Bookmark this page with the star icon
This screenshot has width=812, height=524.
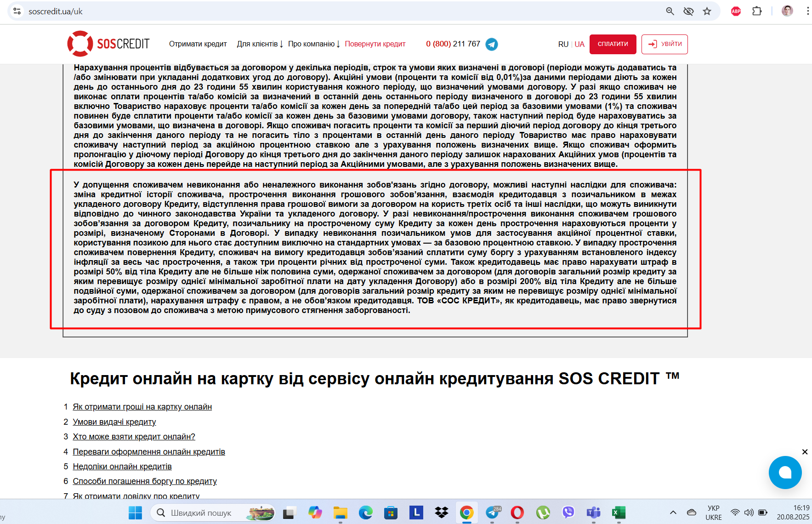pyautogui.click(x=707, y=11)
